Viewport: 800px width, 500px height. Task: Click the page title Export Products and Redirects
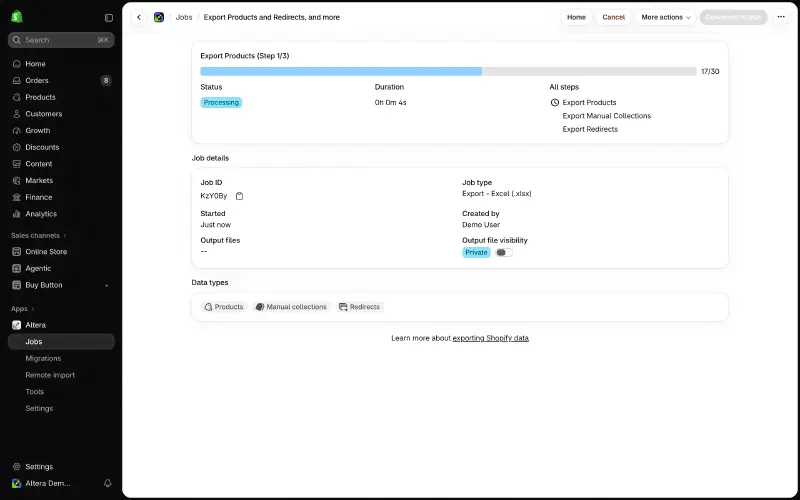click(x=271, y=17)
